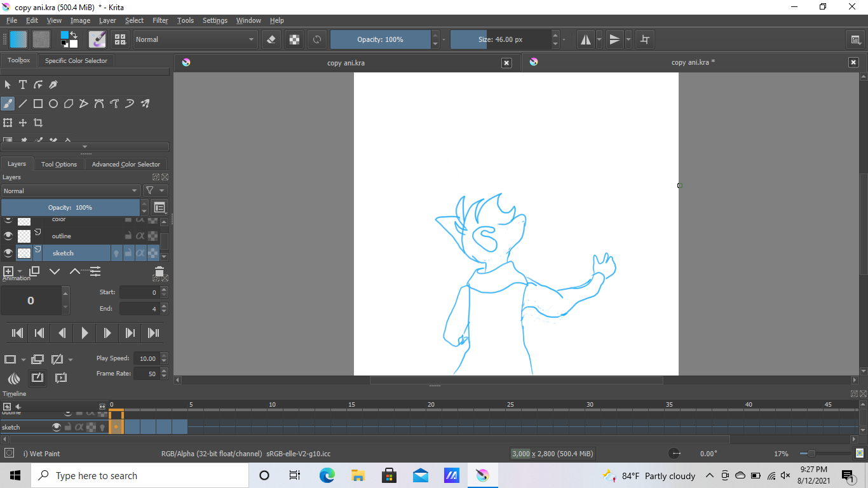This screenshot has width=868, height=488.
Task: Switch to Specific Color Selector tab
Action: point(76,60)
